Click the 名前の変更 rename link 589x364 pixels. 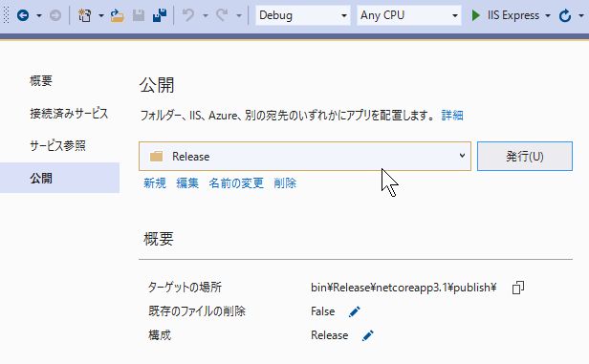point(236,183)
